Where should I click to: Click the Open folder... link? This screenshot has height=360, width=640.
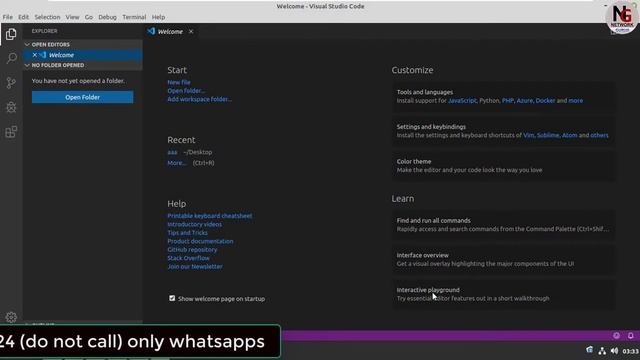[186, 91]
